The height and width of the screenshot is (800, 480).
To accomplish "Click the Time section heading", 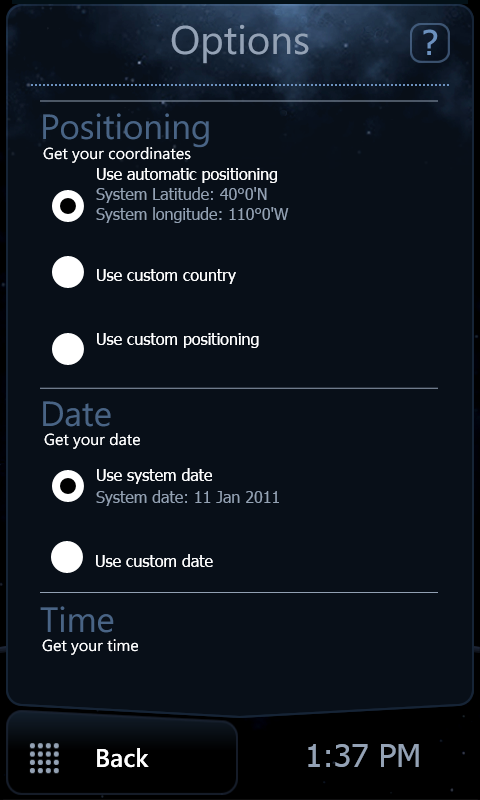I will tap(77, 620).
